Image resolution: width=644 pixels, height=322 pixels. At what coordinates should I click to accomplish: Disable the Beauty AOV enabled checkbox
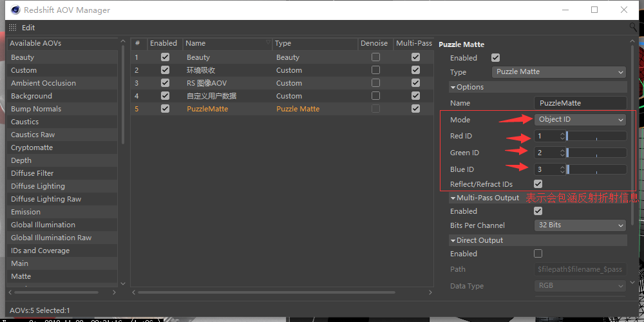(x=165, y=57)
